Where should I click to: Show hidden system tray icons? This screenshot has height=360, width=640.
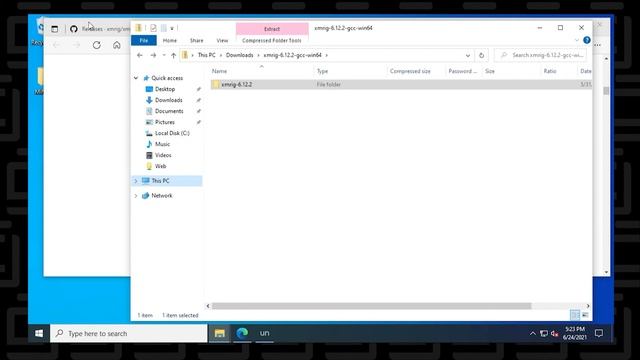[x=533, y=333]
